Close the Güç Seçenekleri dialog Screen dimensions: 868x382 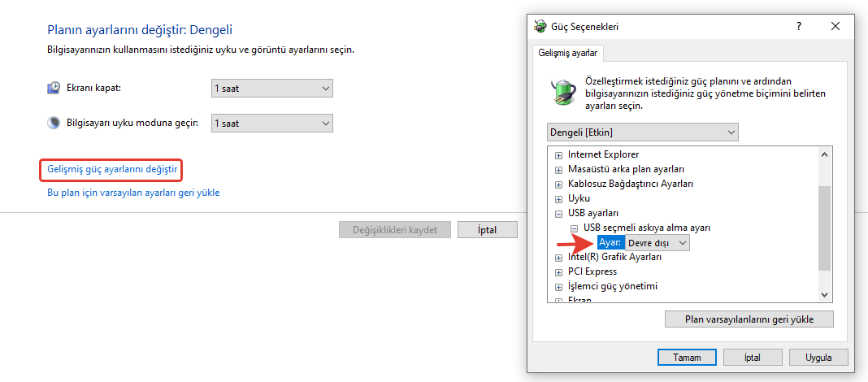click(x=835, y=27)
